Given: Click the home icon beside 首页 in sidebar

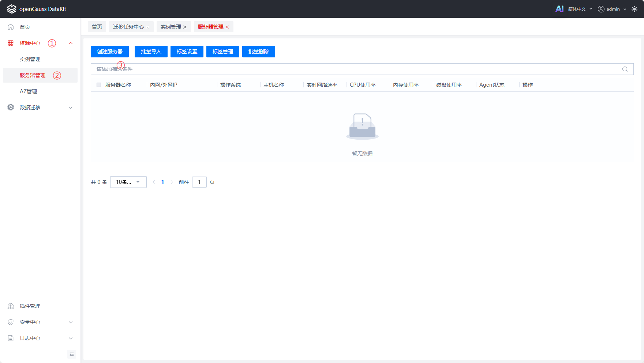Looking at the screenshot, I should 11,27.
